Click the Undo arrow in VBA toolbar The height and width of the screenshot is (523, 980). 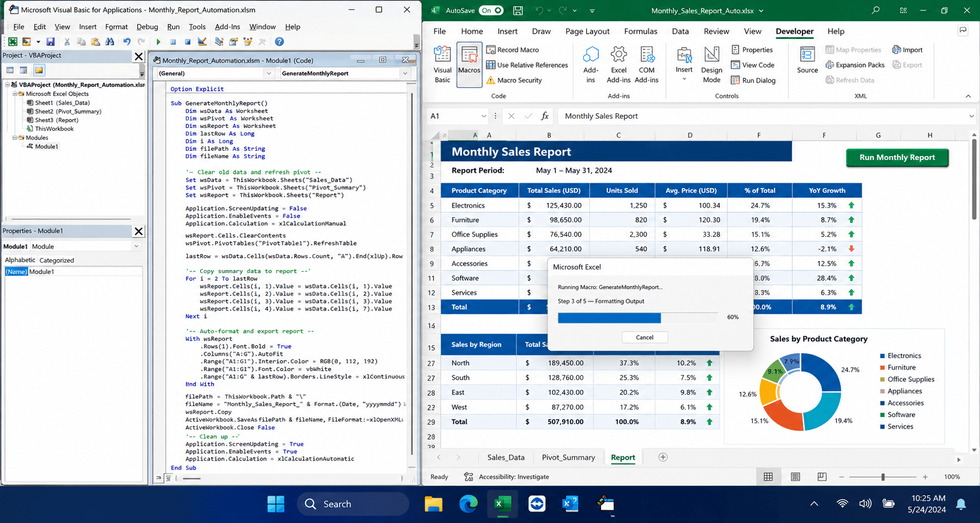click(x=127, y=42)
